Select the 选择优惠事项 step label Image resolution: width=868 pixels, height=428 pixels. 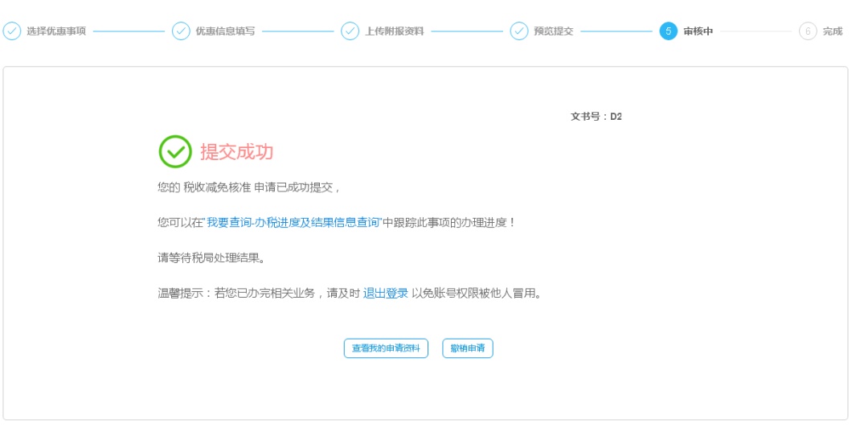pyautogui.click(x=56, y=31)
